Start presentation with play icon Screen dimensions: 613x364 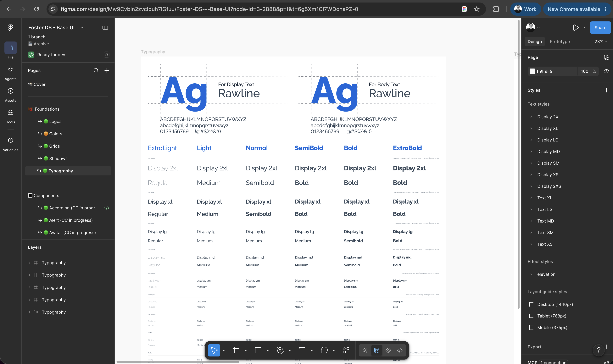[576, 28]
